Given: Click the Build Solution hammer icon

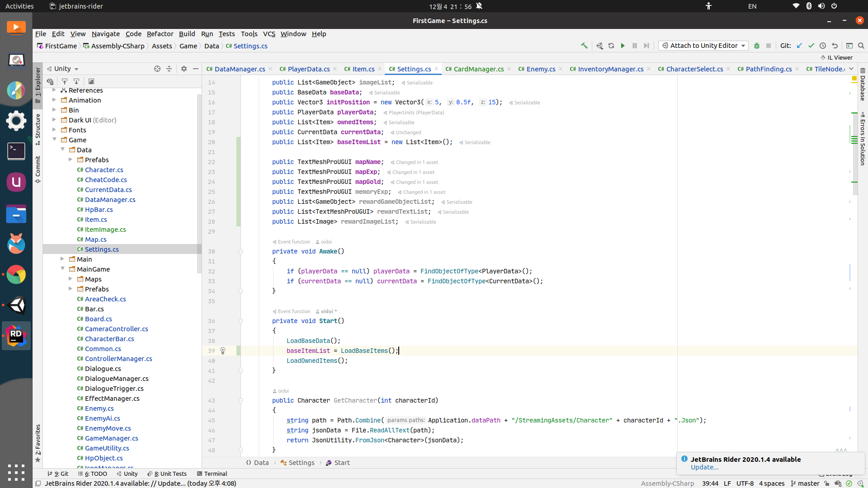Looking at the screenshot, I should click(x=584, y=46).
